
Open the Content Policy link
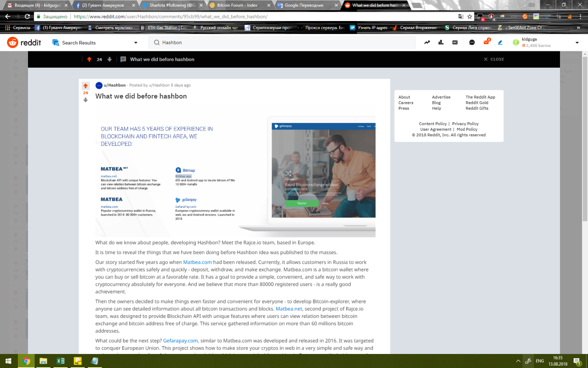pos(433,124)
